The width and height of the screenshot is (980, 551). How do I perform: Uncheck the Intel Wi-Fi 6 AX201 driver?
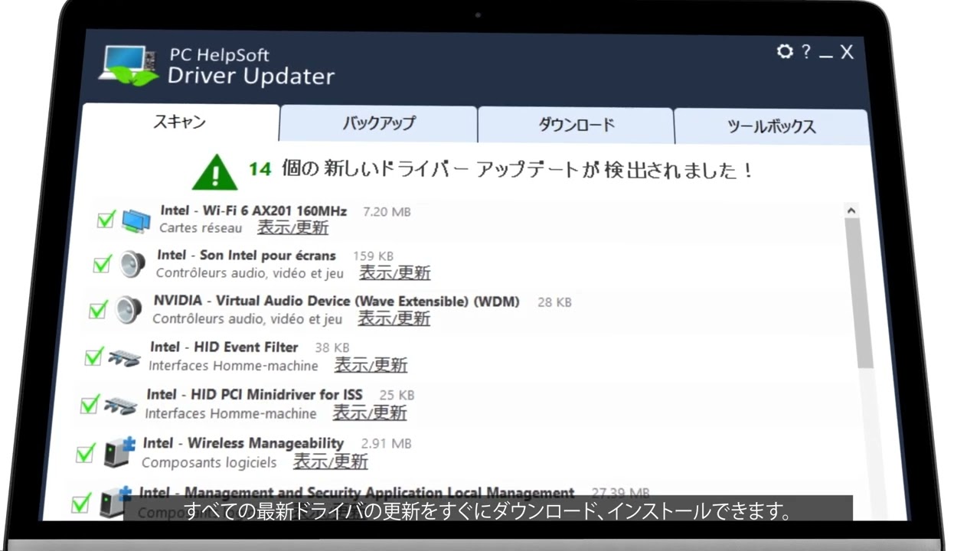pos(106,220)
